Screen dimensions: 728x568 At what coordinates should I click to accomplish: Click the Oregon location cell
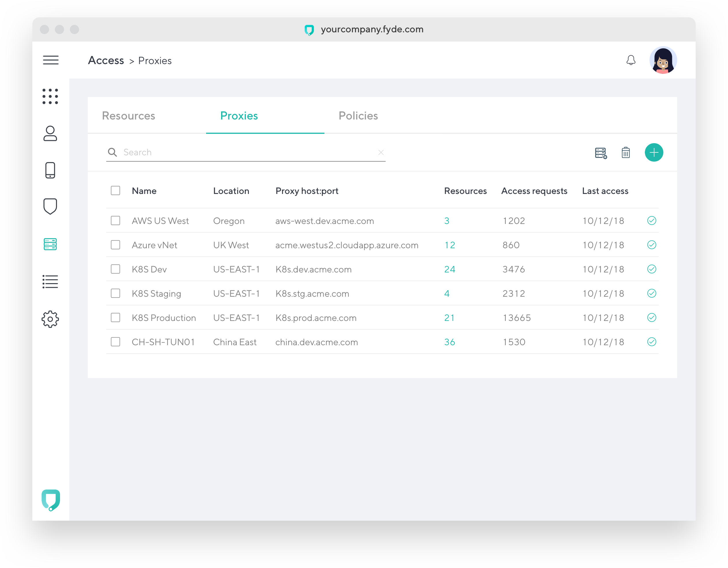[229, 221]
